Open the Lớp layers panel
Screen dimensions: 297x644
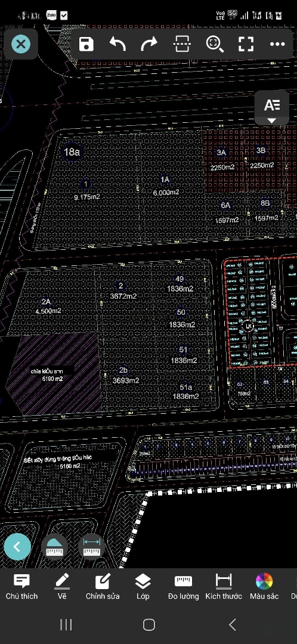[143, 587]
